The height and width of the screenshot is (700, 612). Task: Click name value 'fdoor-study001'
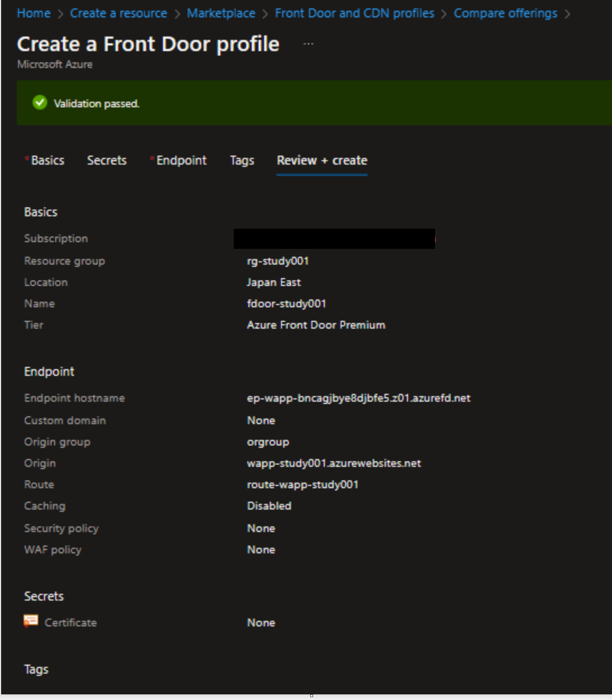(x=287, y=304)
